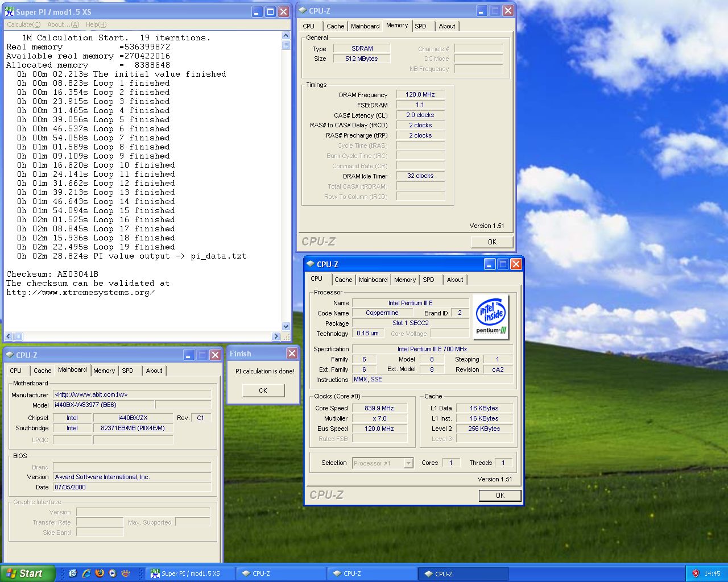This screenshot has width=728, height=582.
Task: Click the processor CPU-Z window title icon
Action: tap(311, 264)
